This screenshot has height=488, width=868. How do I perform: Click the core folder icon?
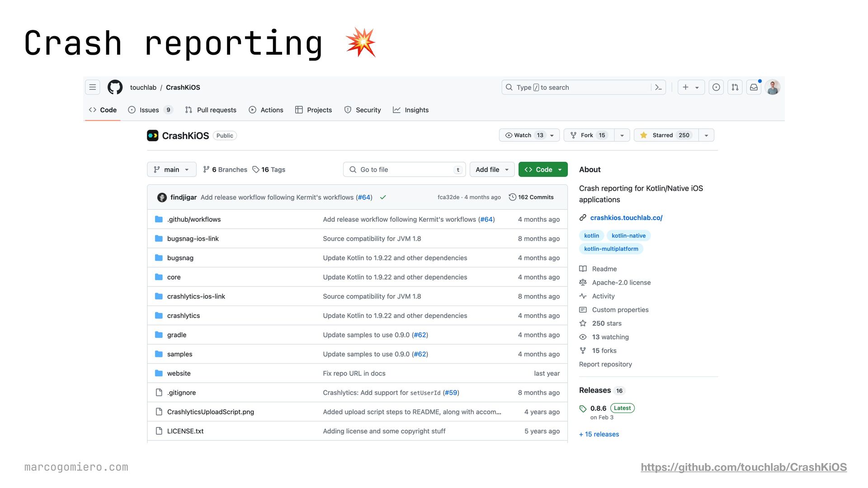(x=159, y=277)
